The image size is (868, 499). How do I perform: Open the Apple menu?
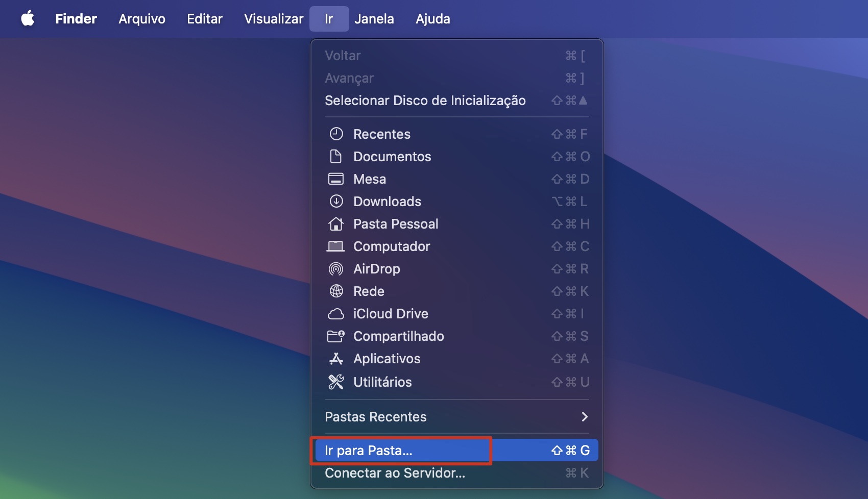(x=28, y=18)
